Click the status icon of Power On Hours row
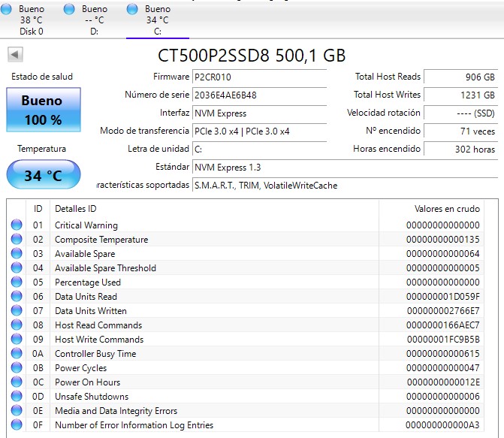504x438 pixels. point(17,382)
